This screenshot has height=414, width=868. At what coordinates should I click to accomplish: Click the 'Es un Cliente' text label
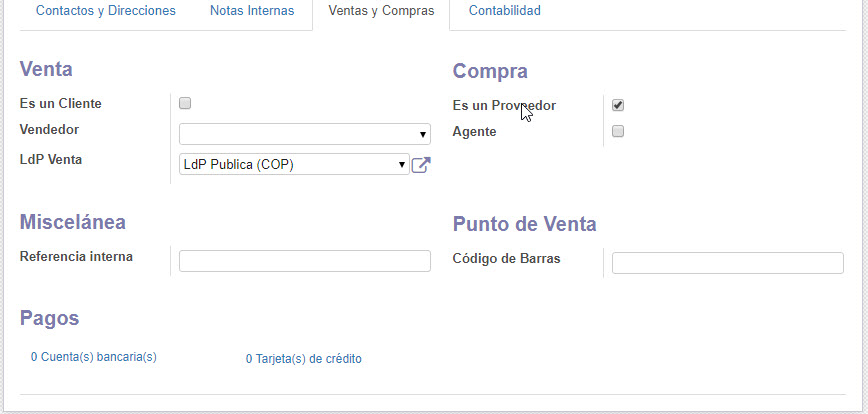pyautogui.click(x=61, y=103)
